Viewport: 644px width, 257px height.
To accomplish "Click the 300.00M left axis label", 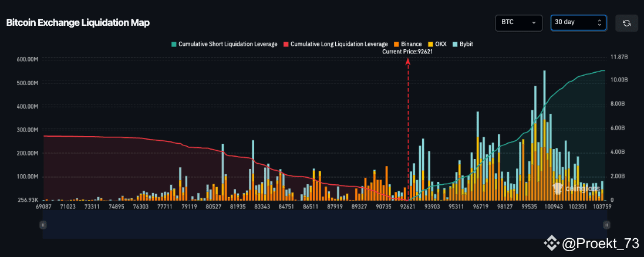I will [28, 130].
